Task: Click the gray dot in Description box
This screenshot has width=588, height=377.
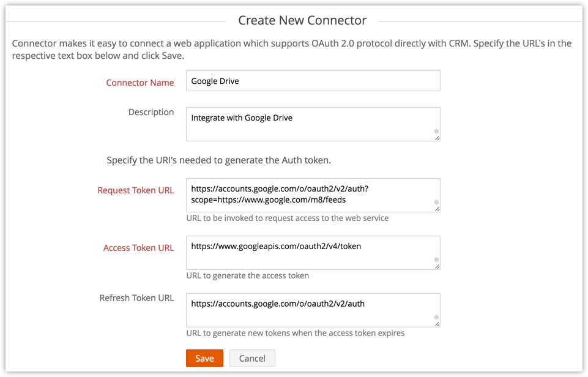Action: (436, 131)
